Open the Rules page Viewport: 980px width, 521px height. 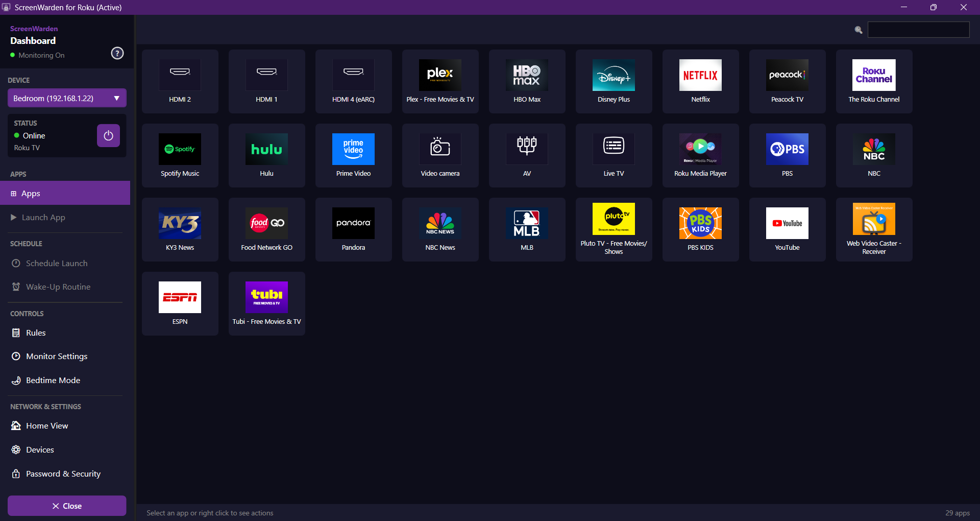point(65,333)
